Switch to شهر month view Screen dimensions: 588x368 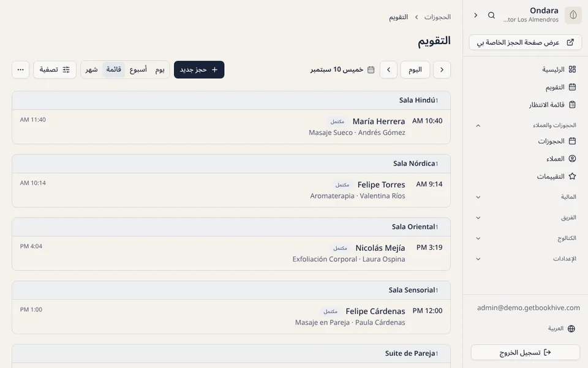point(91,69)
